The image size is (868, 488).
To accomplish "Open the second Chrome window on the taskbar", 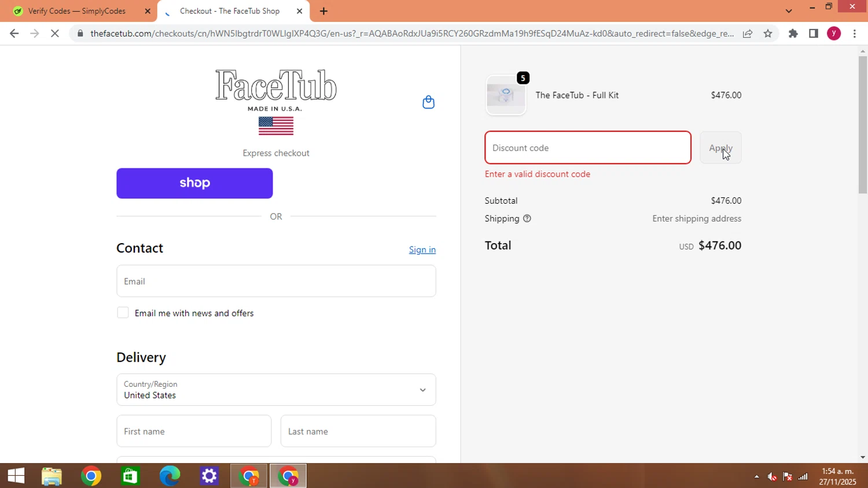I will click(249, 476).
